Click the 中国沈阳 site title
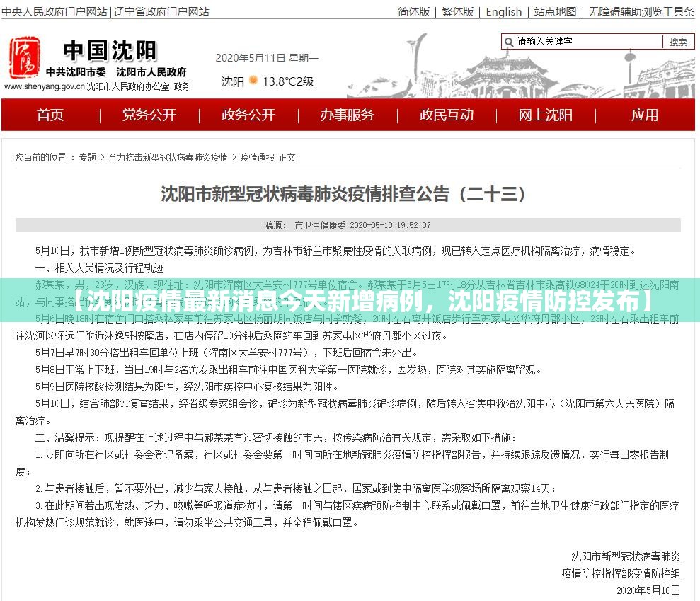Screen dimensions: 700x601 [x=110, y=50]
